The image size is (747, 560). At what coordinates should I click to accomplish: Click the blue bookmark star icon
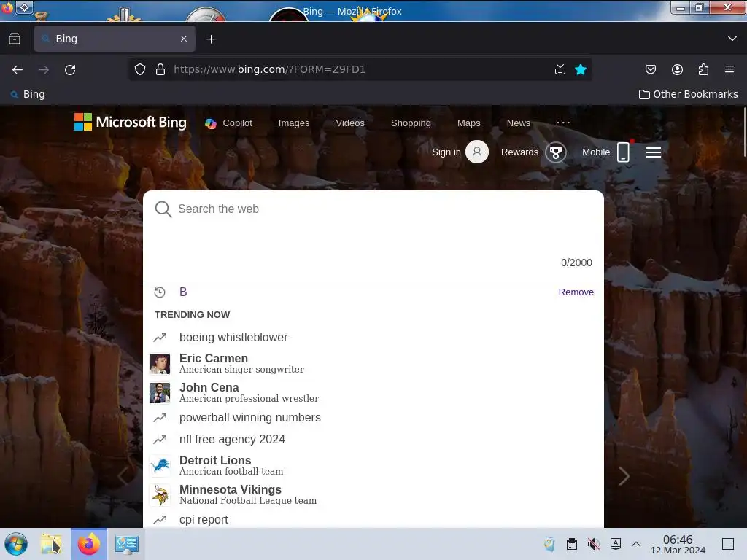click(580, 69)
